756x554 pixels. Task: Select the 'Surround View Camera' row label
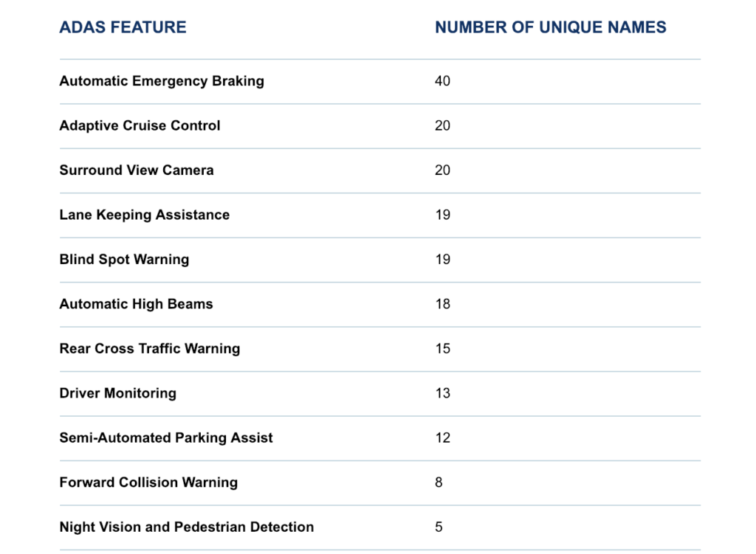point(137,170)
